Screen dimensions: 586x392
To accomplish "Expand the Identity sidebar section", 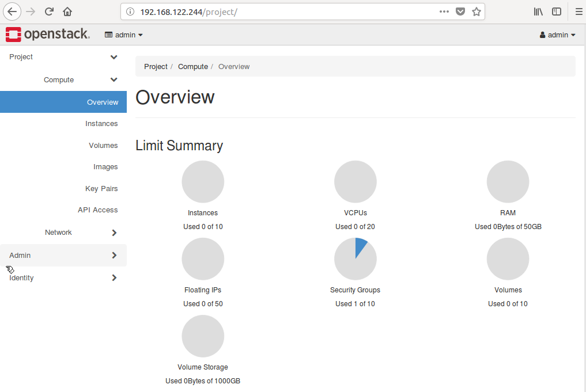I will [63, 278].
